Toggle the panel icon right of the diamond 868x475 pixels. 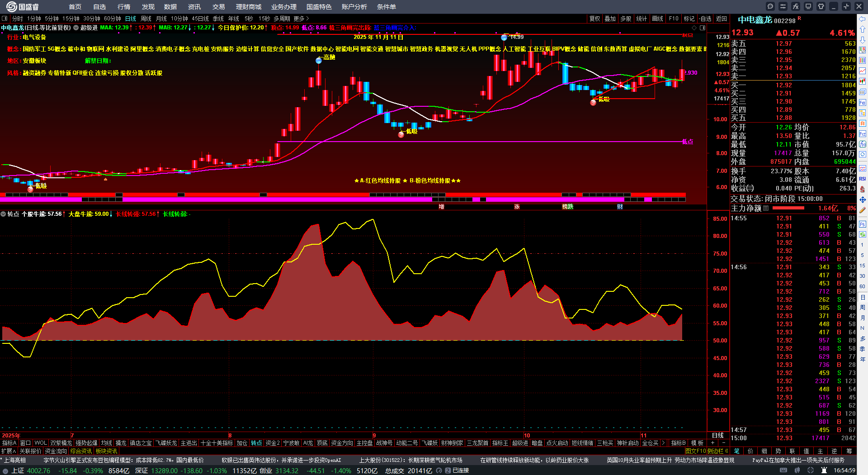click(x=703, y=28)
